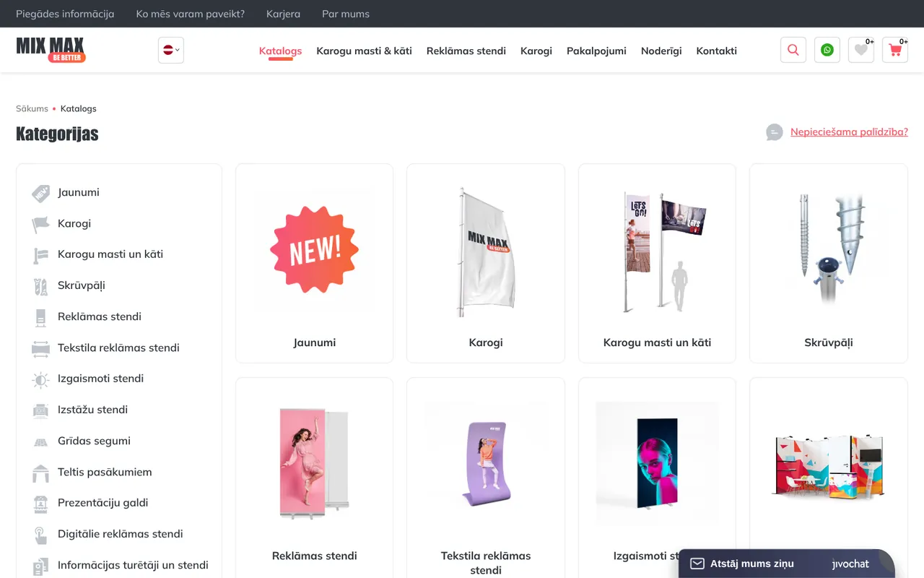Open the Kontakti page
Screen dimensions: 924x578
pos(717,51)
